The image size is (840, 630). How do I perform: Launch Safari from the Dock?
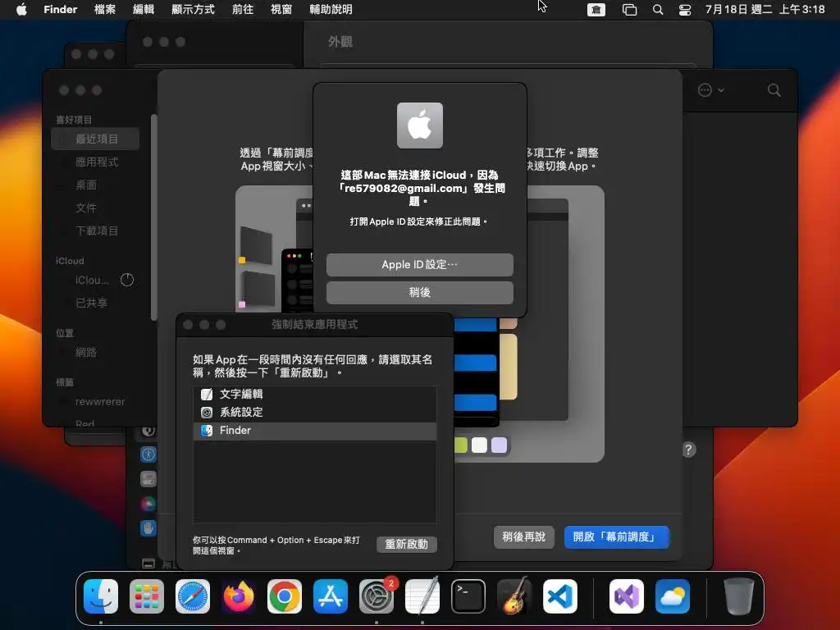point(193,596)
